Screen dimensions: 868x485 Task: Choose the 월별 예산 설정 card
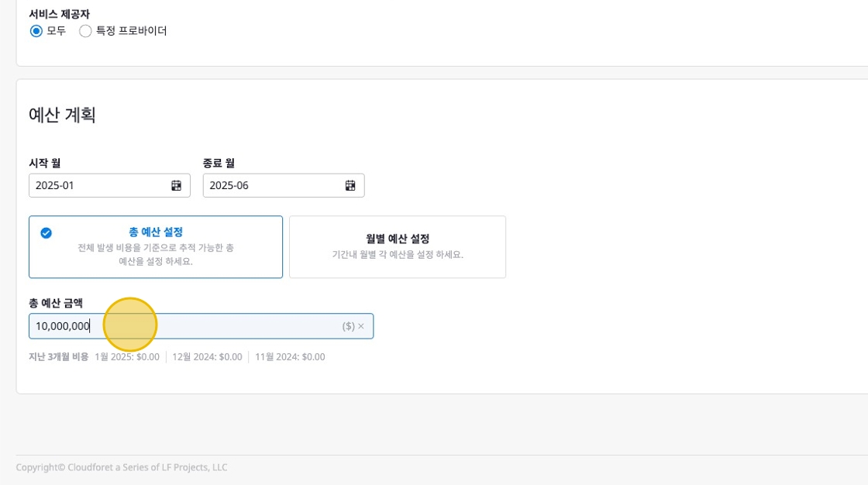(x=397, y=246)
